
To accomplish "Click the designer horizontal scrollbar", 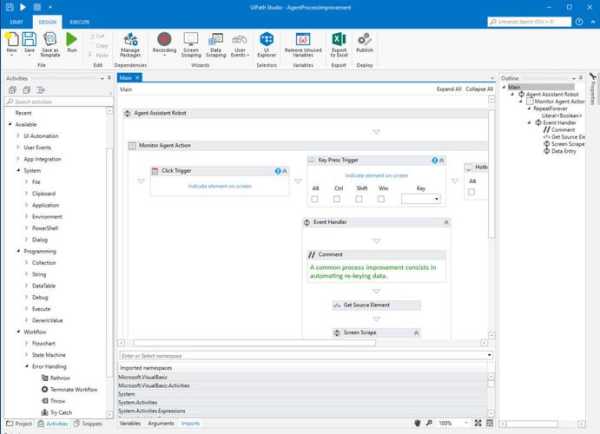I will (254, 343).
